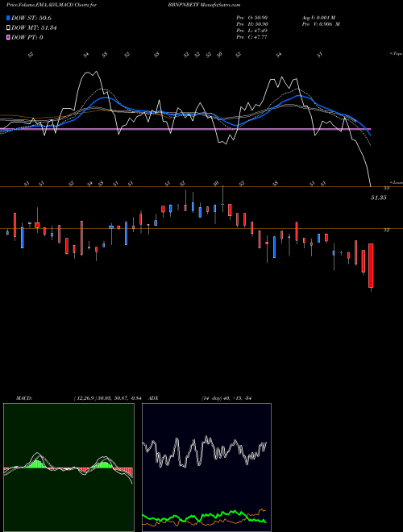Click the previous low value 'Pre L: 47.49'
Image resolution: width=403 pixels, height=532 pixels.
pos(252,31)
